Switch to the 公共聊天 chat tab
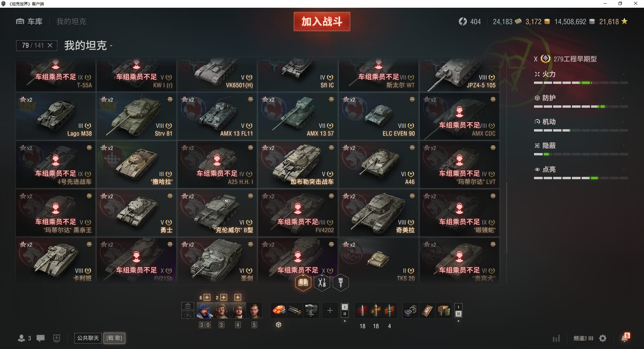The image size is (644, 349). [x=88, y=338]
